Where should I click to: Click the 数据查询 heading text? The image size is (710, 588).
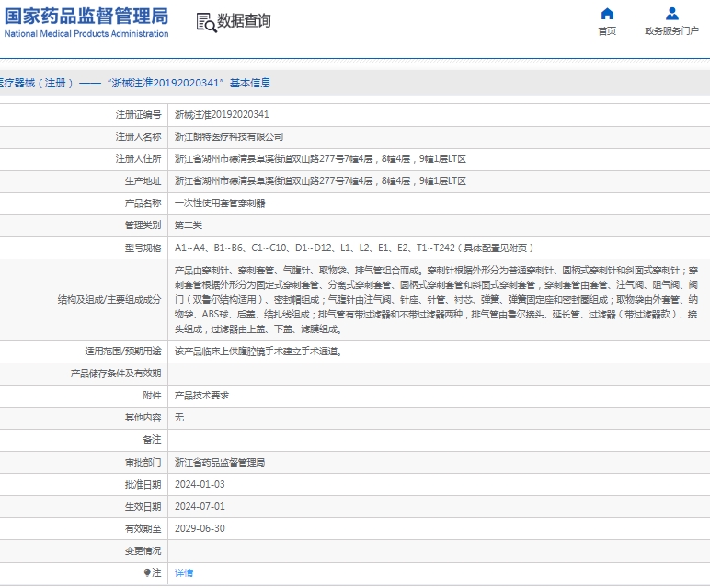click(244, 21)
